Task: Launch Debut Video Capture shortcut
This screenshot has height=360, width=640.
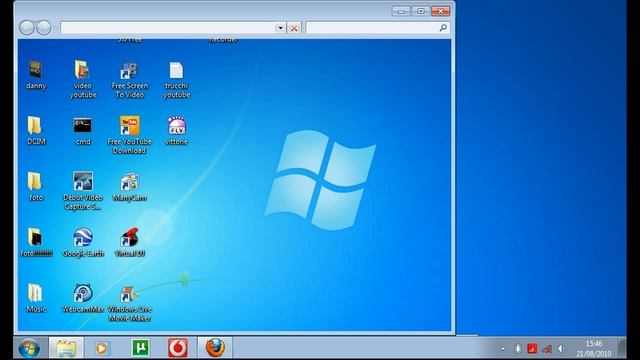Action: (82, 191)
